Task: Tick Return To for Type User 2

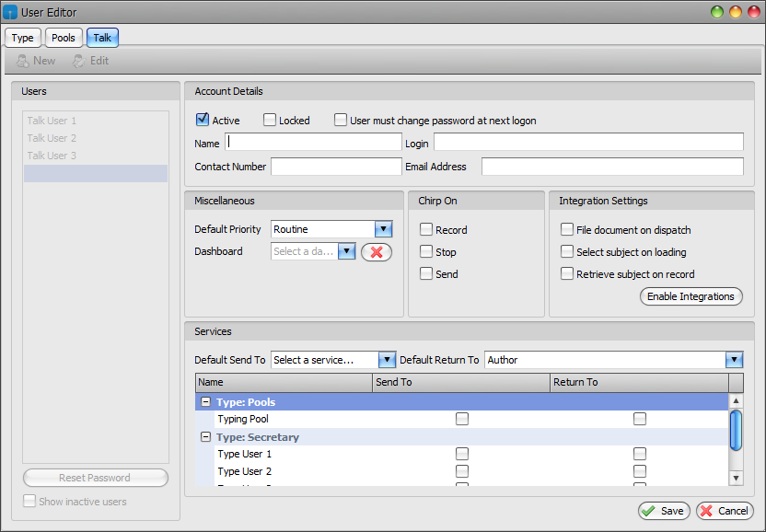Action: 640,471
